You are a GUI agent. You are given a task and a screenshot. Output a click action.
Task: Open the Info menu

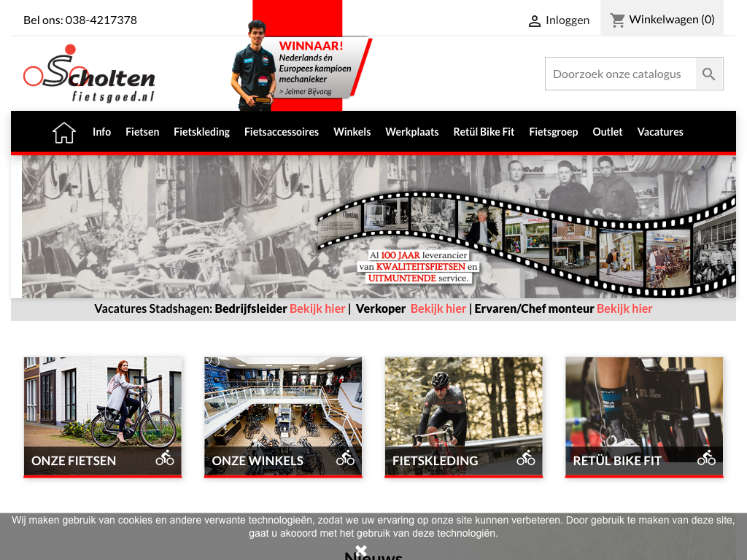(x=101, y=132)
